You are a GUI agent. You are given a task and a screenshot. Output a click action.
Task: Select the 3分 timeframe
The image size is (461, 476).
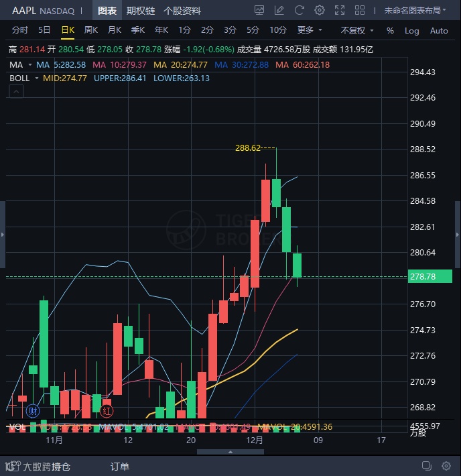click(x=230, y=30)
